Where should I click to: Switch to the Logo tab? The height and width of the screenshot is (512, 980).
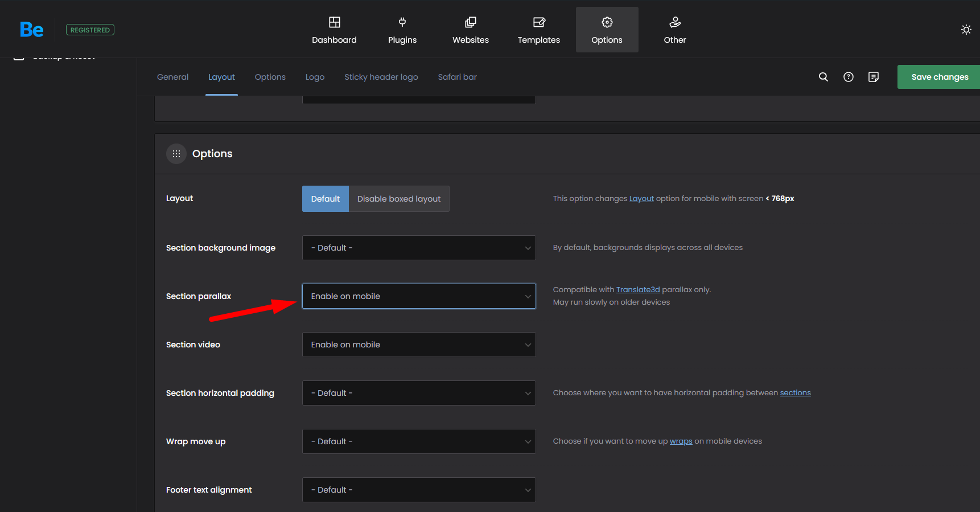315,77
